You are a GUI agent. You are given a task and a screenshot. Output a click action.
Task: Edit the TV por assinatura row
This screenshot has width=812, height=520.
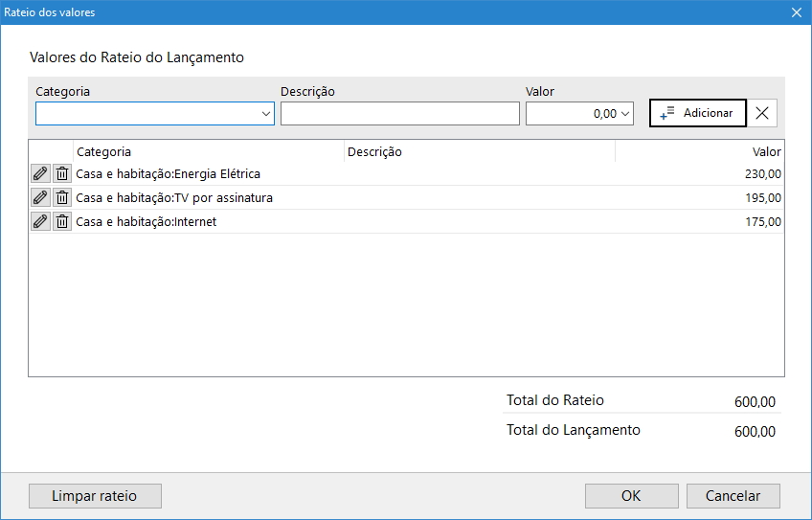pyautogui.click(x=40, y=197)
